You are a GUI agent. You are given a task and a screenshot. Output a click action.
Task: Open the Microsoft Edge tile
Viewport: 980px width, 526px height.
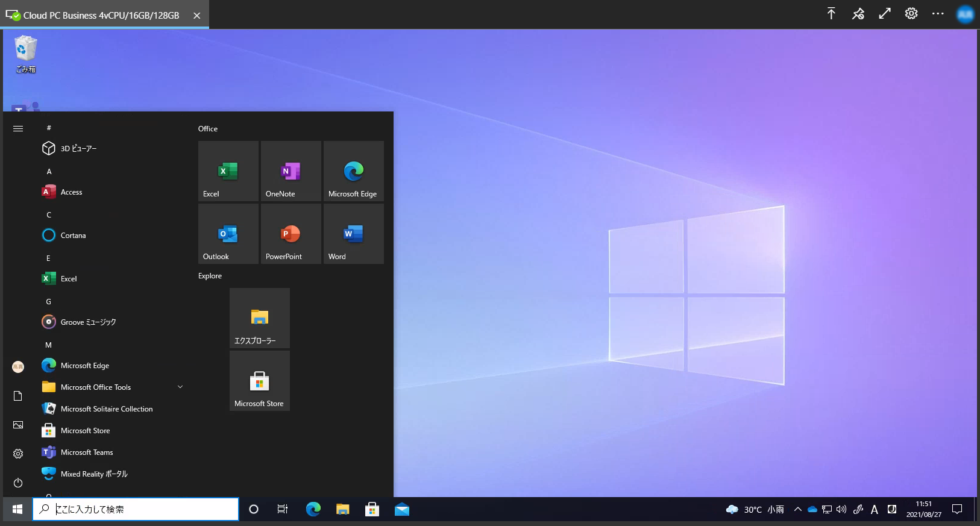pyautogui.click(x=354, y=171)
